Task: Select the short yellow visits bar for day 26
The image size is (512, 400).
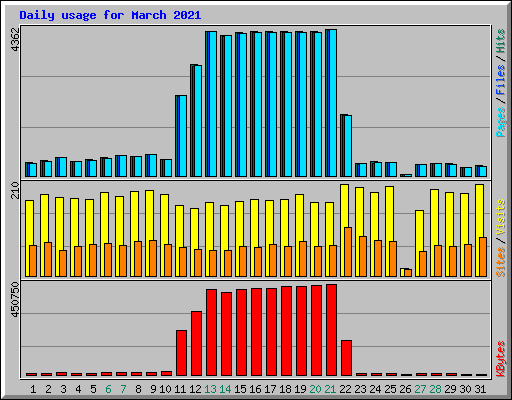Action: pyautogui.click(x=403, y=272)
